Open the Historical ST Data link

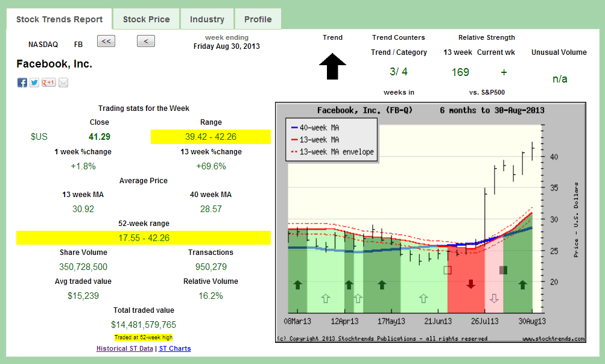[x=125, y=348]
